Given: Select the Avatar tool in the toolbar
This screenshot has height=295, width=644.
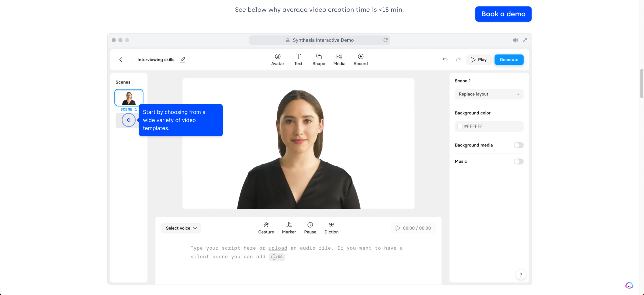Looking at the screenshot, I should (277, 59).
